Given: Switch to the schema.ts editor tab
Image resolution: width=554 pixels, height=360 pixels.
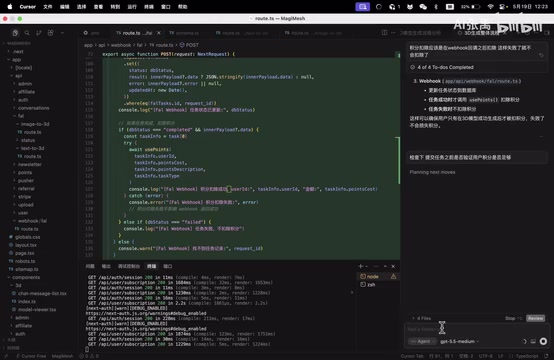Looking at the screenshot, I should 184,33.
